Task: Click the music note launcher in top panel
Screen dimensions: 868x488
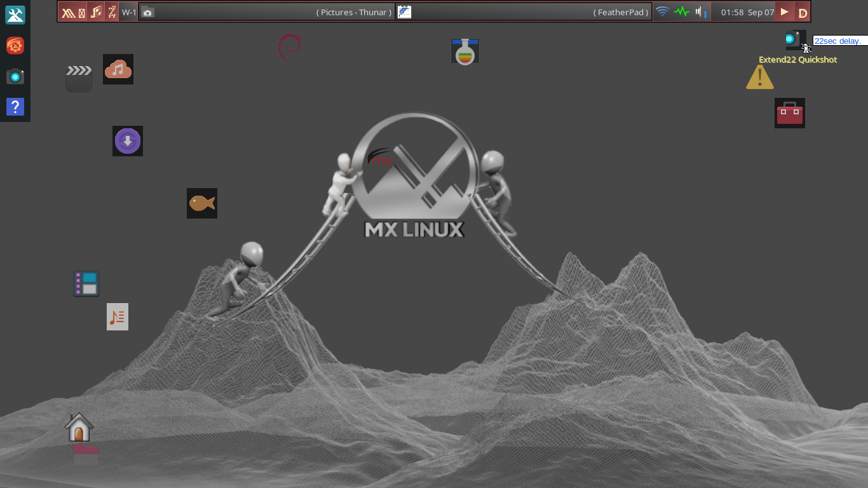Action: (96, 12)
